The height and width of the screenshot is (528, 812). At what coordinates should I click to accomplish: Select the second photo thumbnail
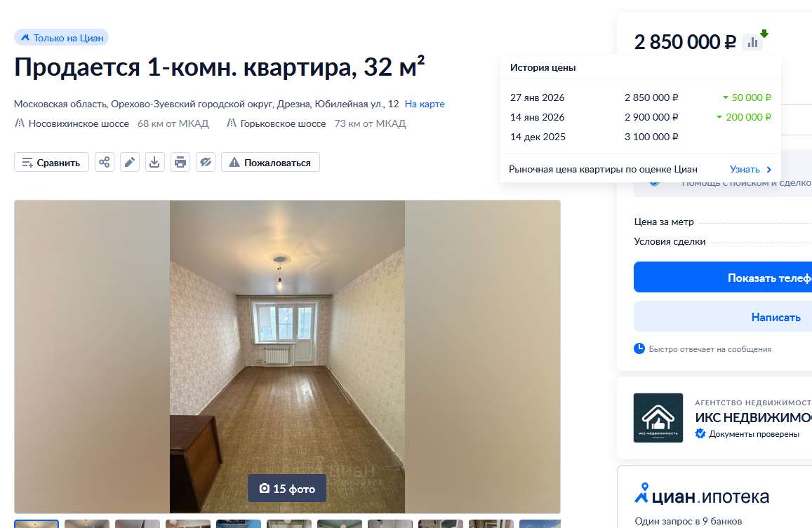click(87, 524)
